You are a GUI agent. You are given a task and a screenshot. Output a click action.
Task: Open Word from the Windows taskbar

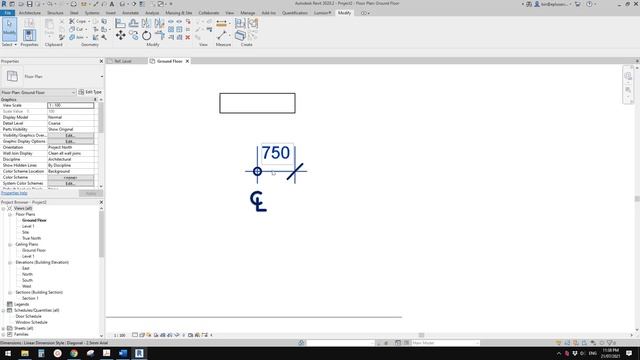(123, 353)
